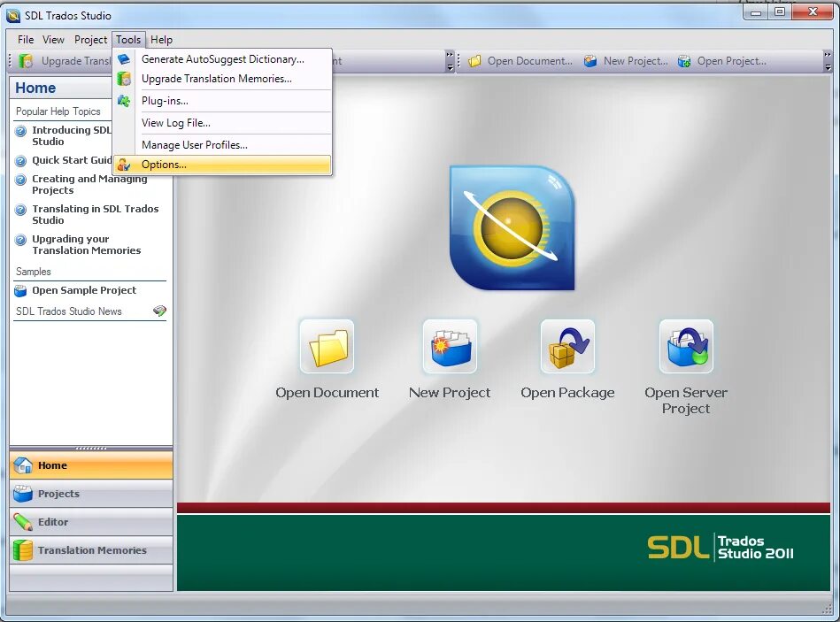The width and height of the screenshot is (840, 622).
Task: Open Translating in SDL Trados Studio topic
Action: (x=95, y=214)
